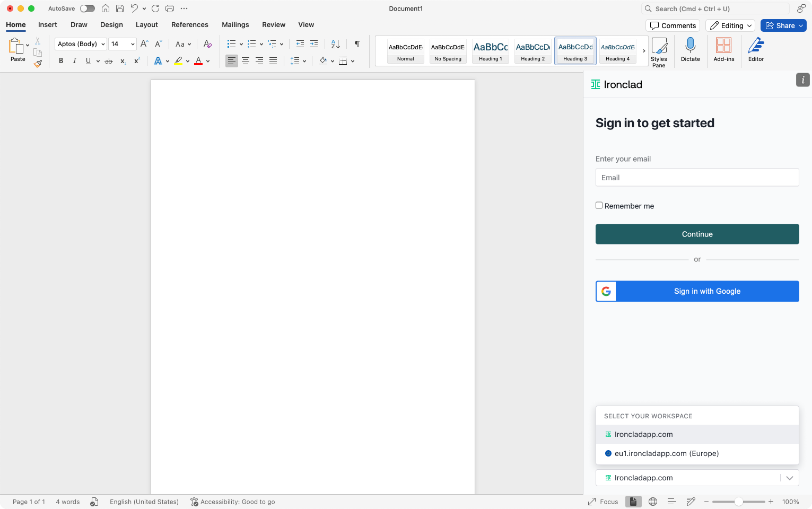Open the Design ribbon tab
The image size is (812, 509).
[x=111, y=25]
